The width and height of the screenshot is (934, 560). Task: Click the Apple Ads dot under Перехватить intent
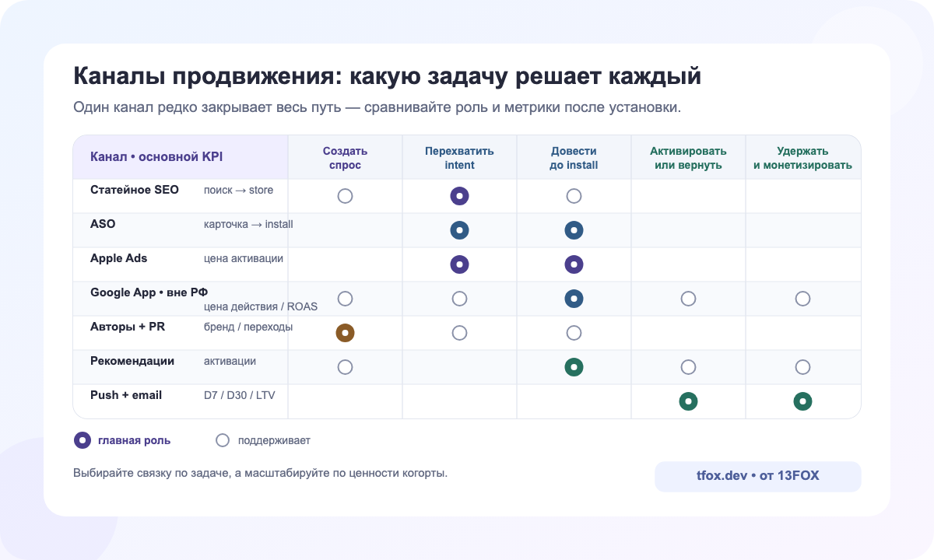click(460, 264)
